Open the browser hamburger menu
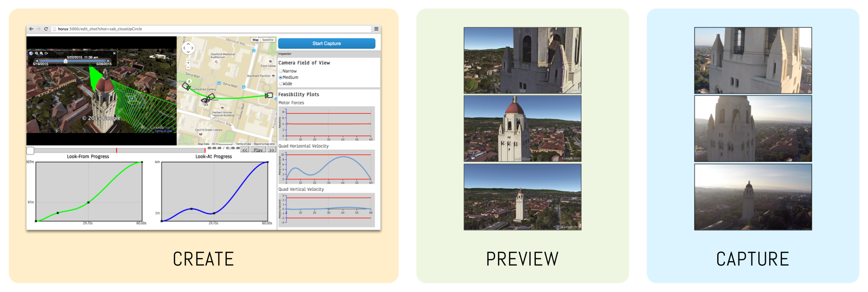 376,29
